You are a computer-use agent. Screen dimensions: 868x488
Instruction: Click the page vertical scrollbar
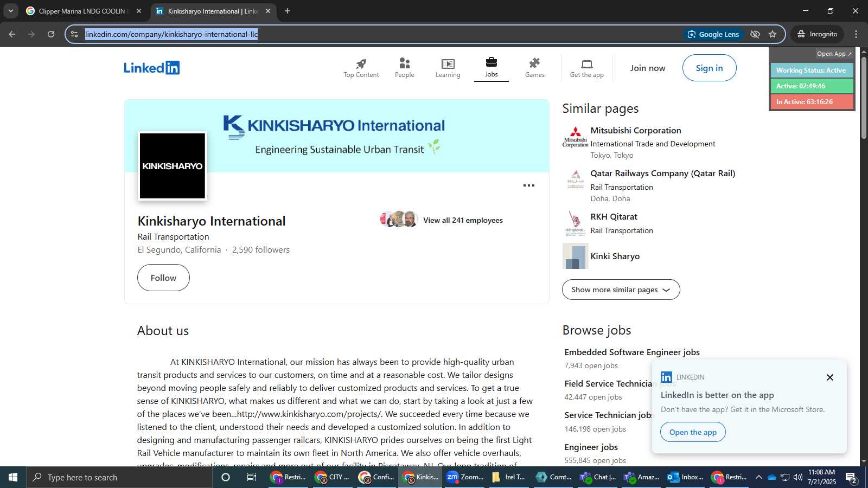(864, 98)
